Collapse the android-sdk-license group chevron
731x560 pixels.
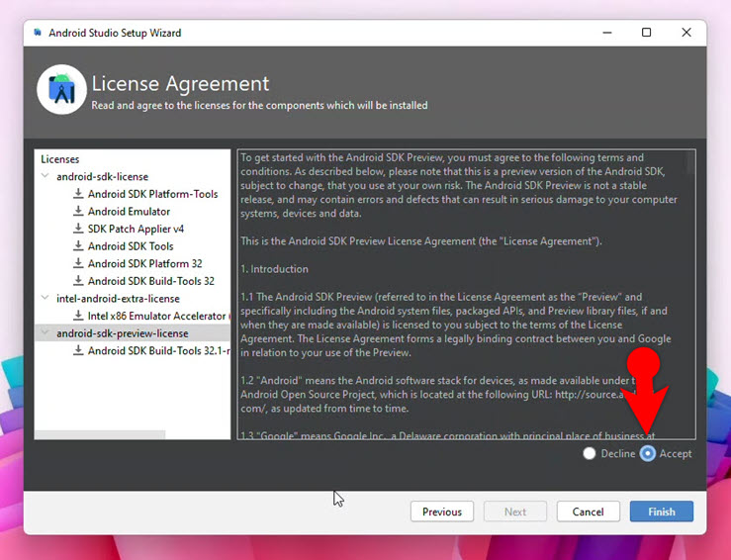point(46,176)
